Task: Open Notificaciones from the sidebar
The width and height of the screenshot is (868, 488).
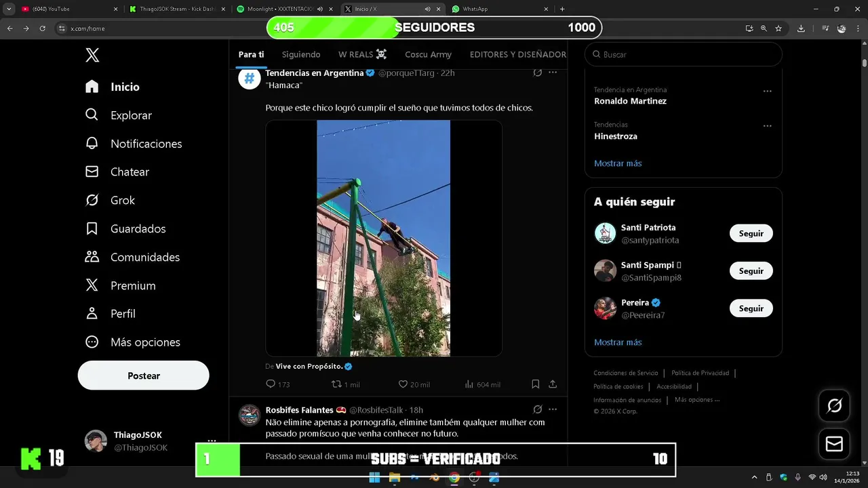Action: [x=134, y=144]
